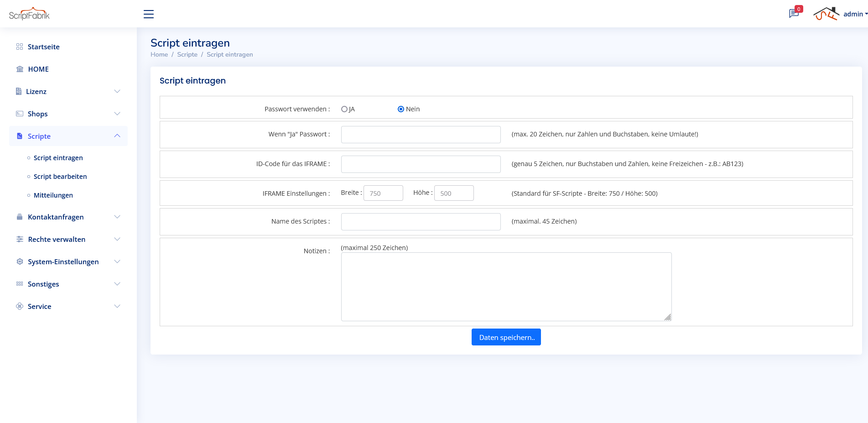The image size is (868, 423).
Task: Click the Kontaktanfragen menu label
Action: coord(56,217)
